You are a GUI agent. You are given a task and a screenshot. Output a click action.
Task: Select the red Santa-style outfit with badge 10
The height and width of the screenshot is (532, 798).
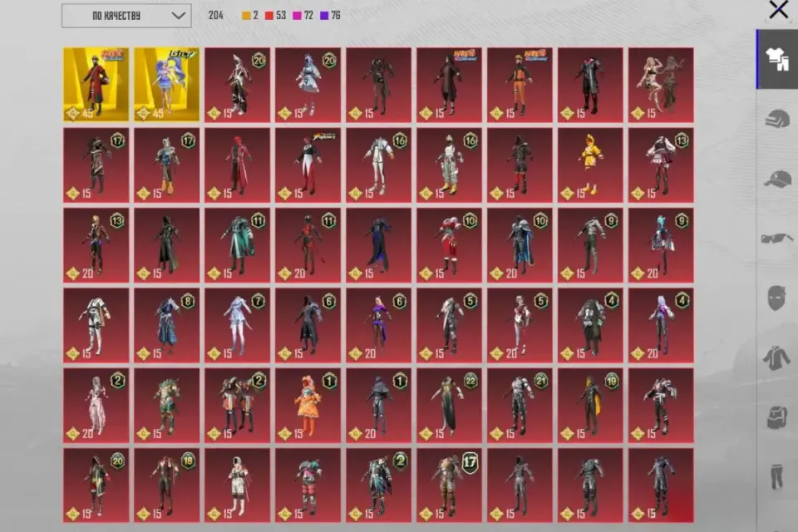tap(449, 245)
